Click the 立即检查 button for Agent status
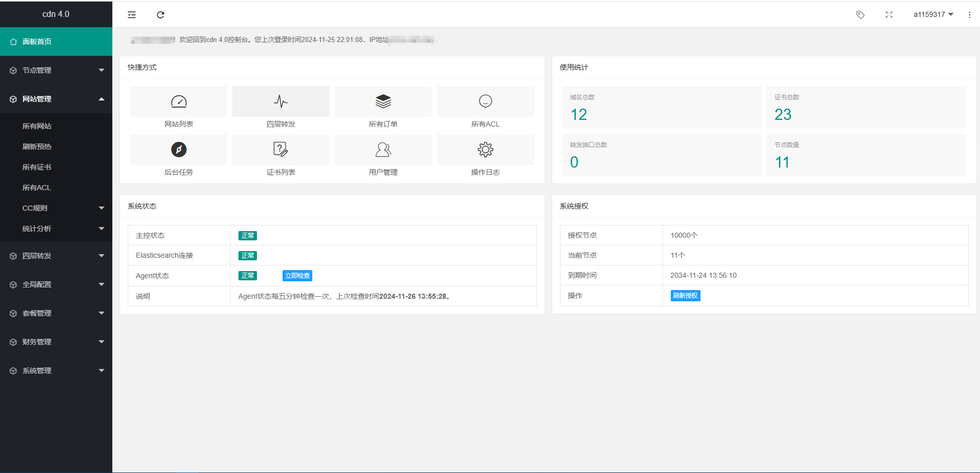 tap(297, 276)
